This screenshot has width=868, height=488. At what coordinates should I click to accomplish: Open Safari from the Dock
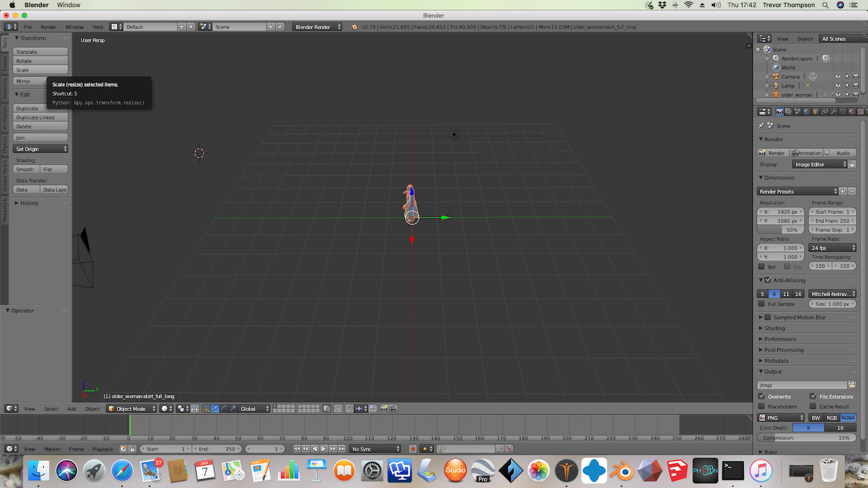[x=122, y=471]
